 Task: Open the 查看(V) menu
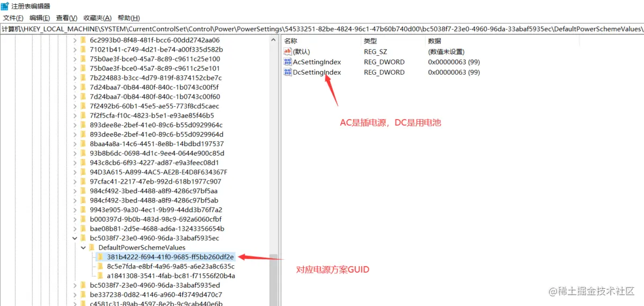(67, 18)
